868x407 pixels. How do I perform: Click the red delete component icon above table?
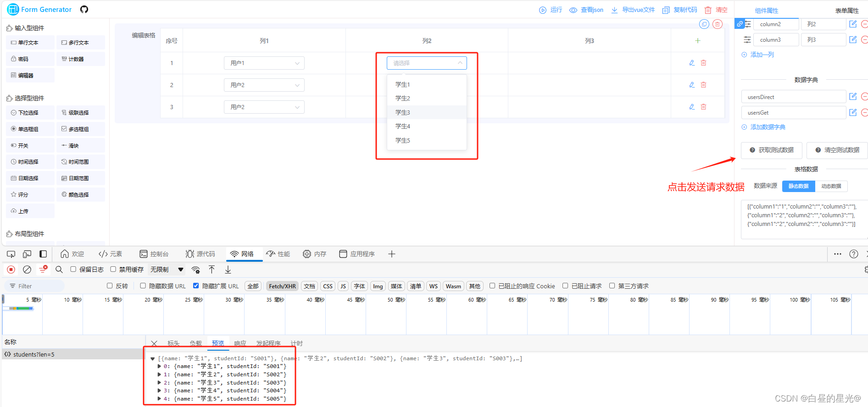pos(718,24)
